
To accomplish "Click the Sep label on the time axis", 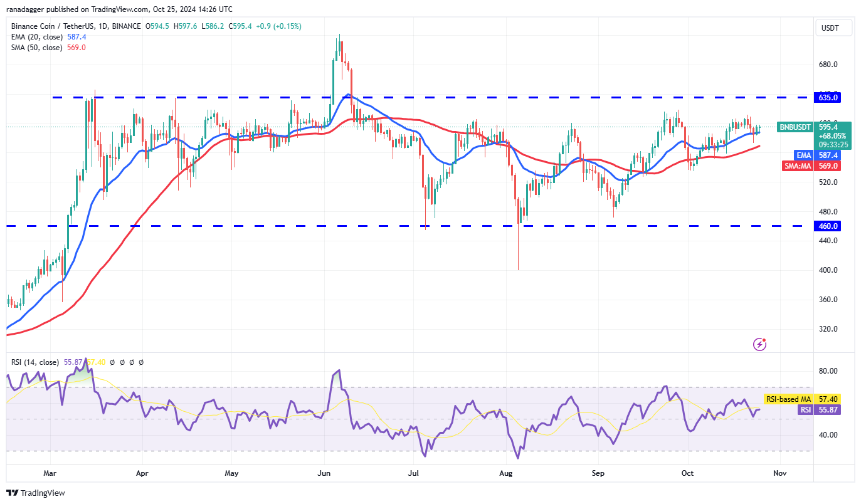I will coord(598,473).
